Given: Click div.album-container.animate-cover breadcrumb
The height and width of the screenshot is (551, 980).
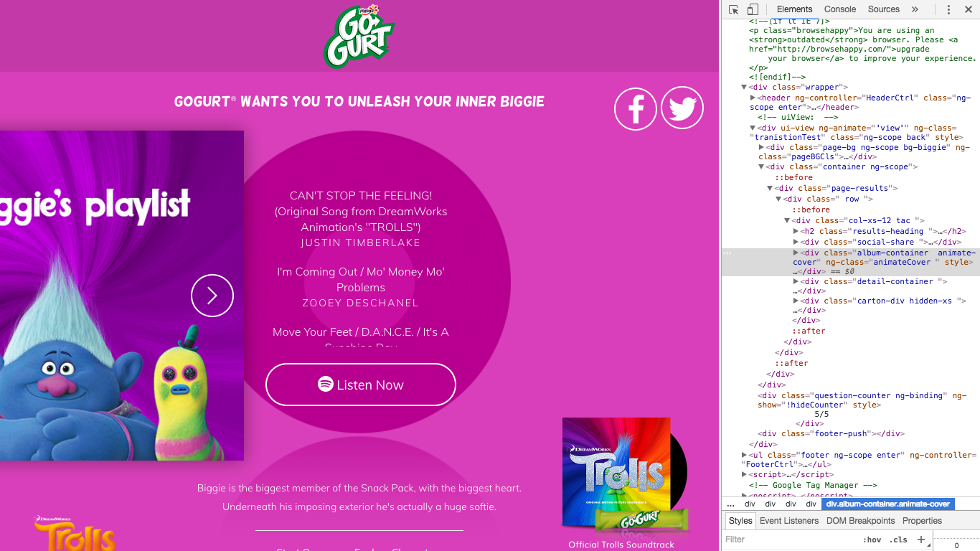Looking at the screenshot, I should [x=888, y=504].
